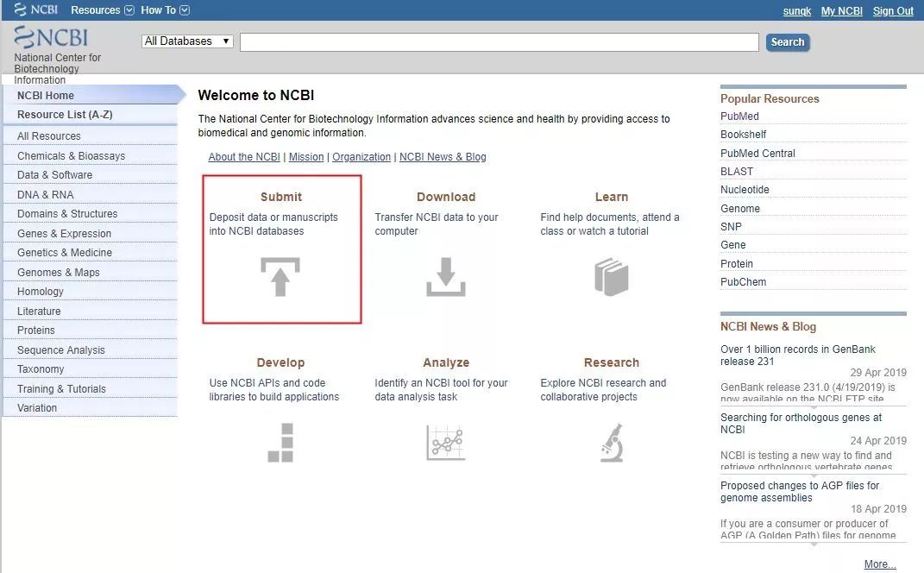924x573 pixels.
Task: Open Genes & Expression sidebar item
Action: [64, 234]
